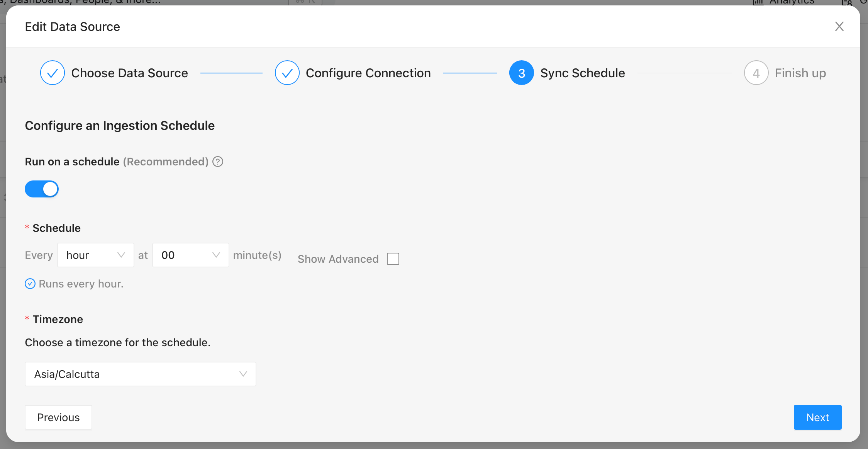
Task: Click the Analytics icon in the top bar
Action: point(759,2)
